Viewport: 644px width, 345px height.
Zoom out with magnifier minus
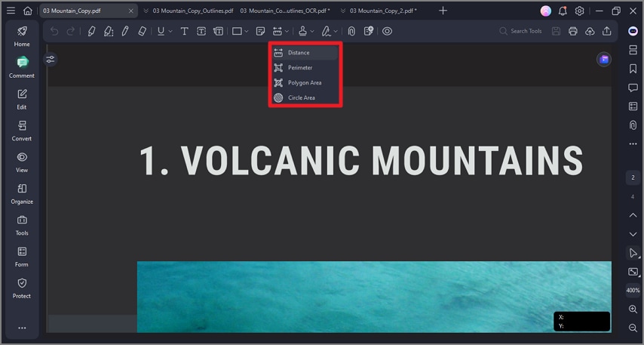(x=633, y=328)
